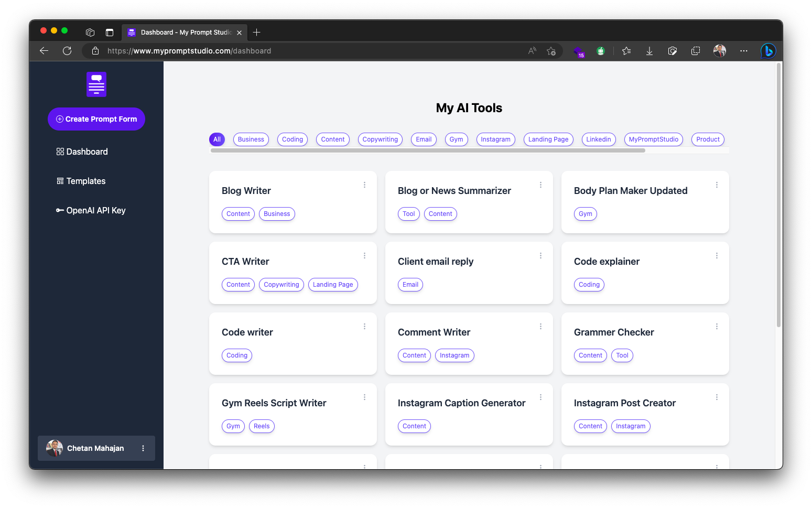This screenshot has width=812, height=508.
Task: Select the All category filter
Action: [217, 139]
